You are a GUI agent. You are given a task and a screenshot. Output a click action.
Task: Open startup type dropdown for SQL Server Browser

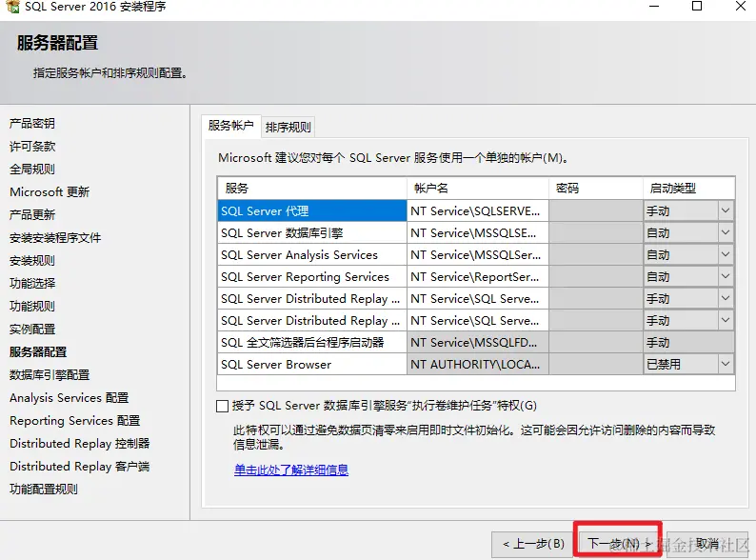coord(726,364)
